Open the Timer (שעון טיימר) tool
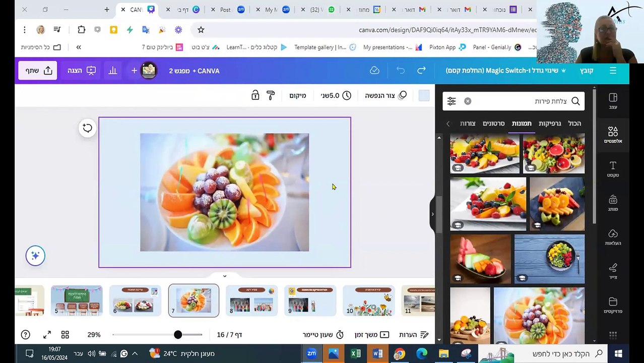Image resolution: width=644 pixels, height=363 pixels. [x=323, y=335]
